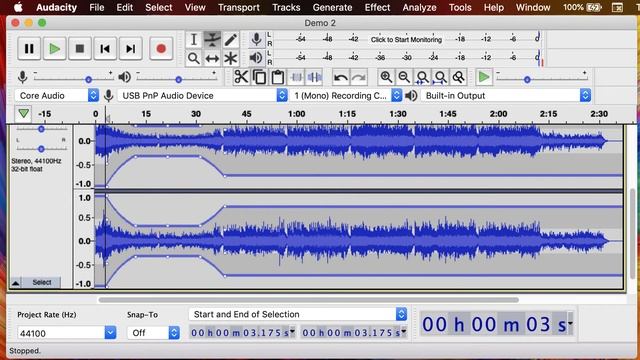Select the Selection (I-beam) tool
The height and width of the screenshot is (360, 640).
(x=193, y=40)
